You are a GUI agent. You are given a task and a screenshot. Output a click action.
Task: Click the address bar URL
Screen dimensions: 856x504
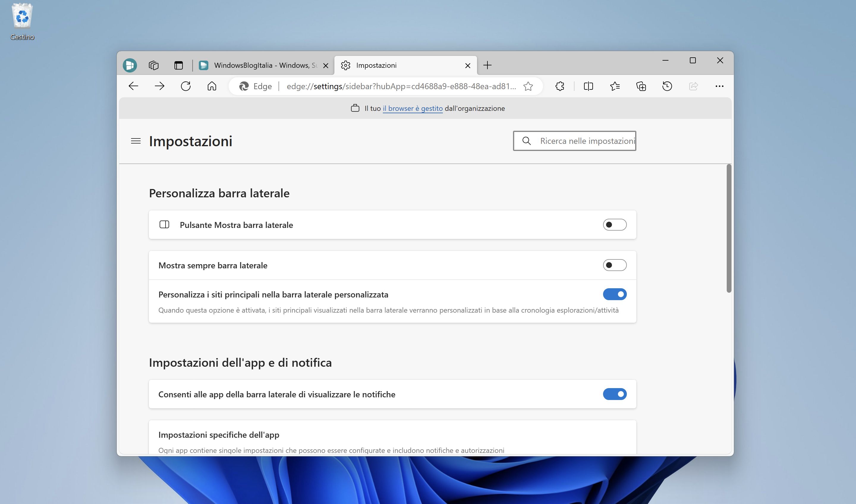(401, 86)
